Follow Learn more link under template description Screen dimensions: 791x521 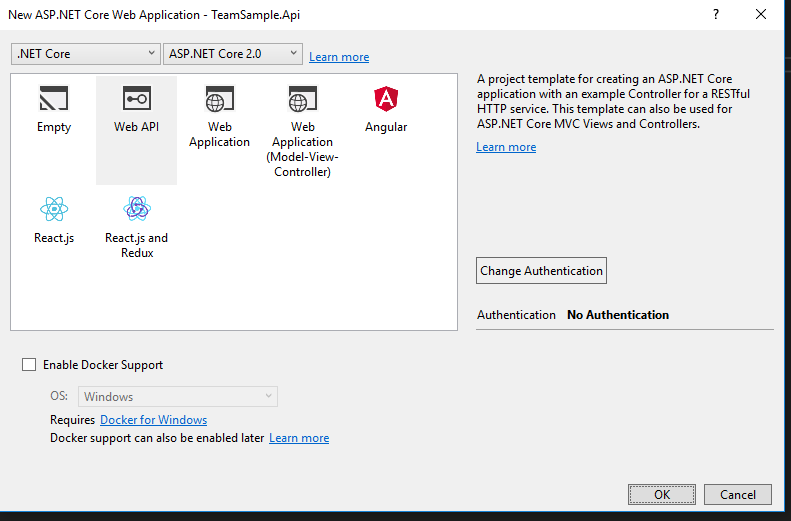click(506, 147)
